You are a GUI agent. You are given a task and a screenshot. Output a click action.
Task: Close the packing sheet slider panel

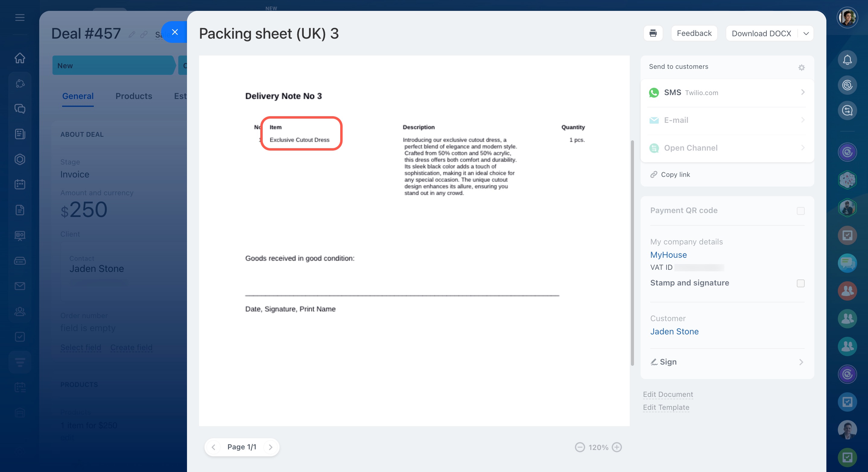pos(175,32)
